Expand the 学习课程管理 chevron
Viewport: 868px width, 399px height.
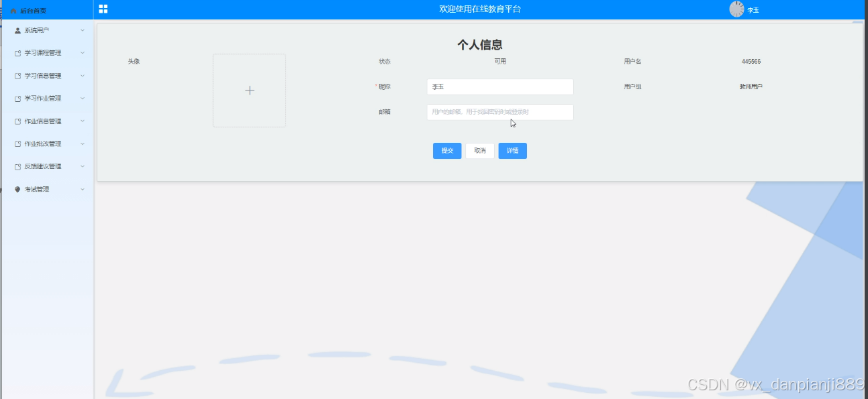coord(83,53)
